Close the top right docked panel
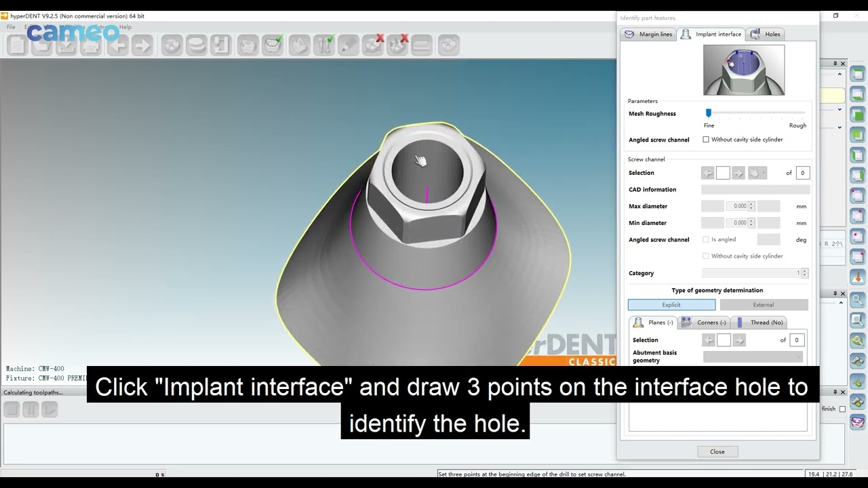Viewport: 868px width, 488px height. point(843,64)
